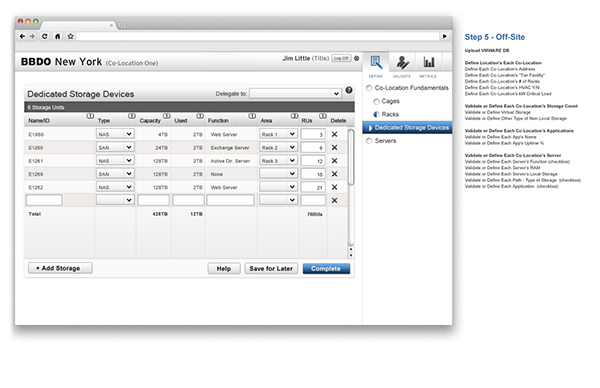Click RUs field for E1X60
Screen dimensions: 600x388
pyautogui.click(x=313, y=134)
